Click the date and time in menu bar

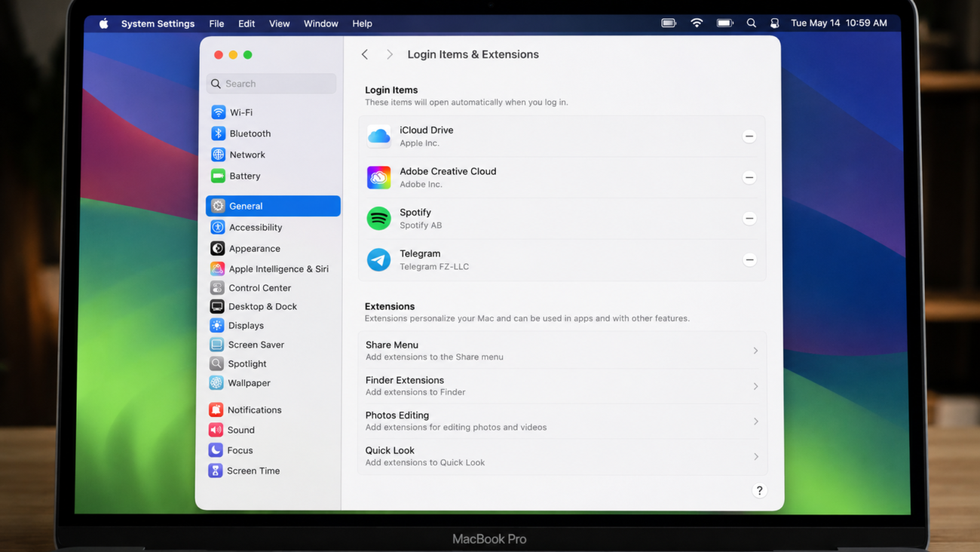839,23
